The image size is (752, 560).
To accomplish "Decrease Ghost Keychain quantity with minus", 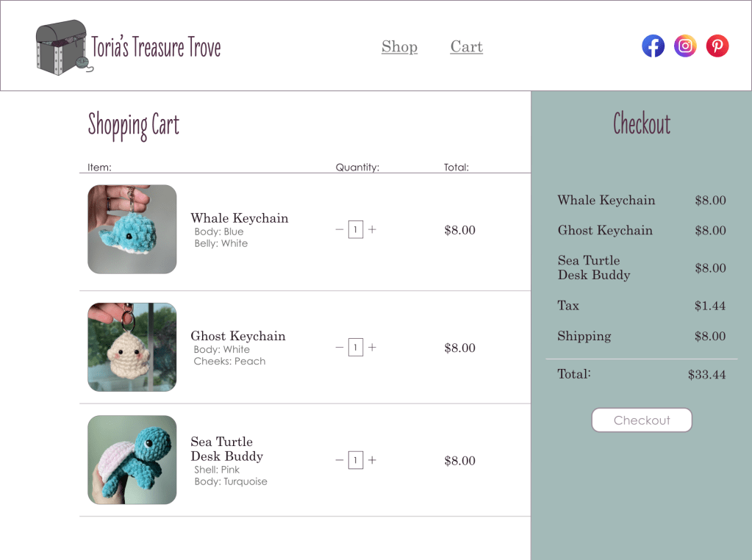I will tap(340, 348).
